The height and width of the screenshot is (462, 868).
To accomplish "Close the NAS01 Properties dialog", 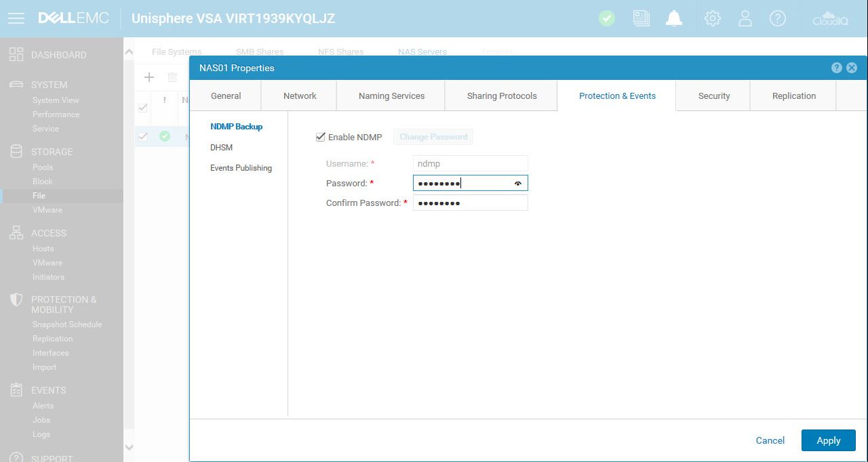I will [x=852, y=68].
